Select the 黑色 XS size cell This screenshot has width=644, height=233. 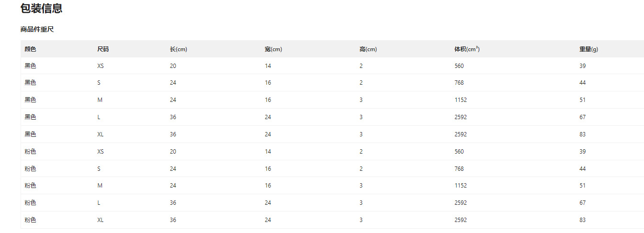click(101, 66)
